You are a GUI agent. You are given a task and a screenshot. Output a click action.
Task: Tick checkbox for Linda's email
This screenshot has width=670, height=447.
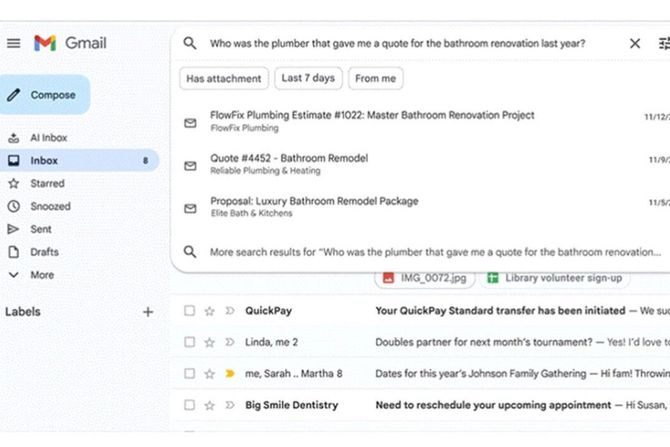(189, 342)
